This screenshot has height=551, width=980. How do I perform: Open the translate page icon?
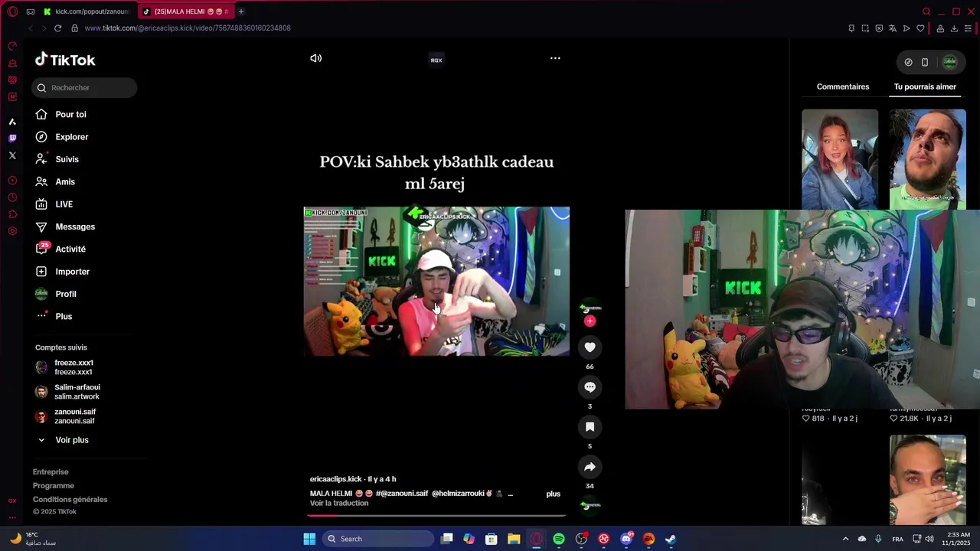(893, 28)
